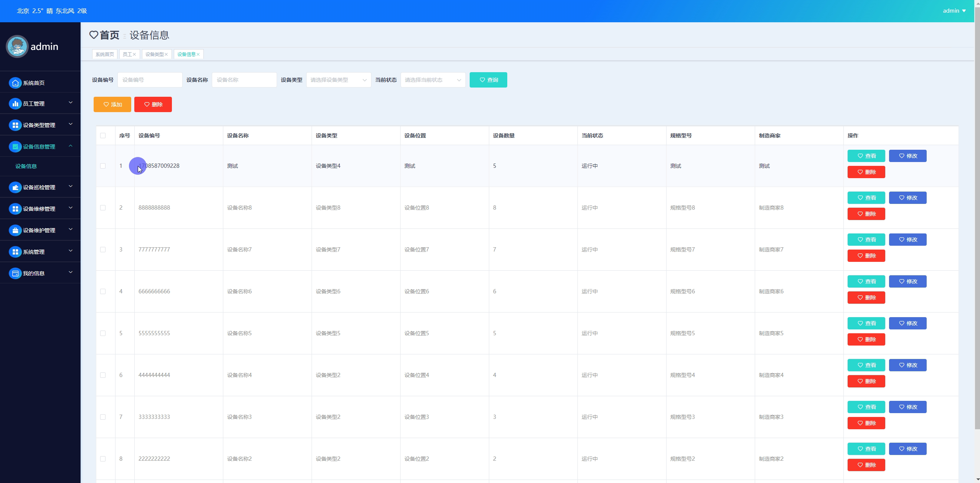Focus the 设备编号 search input field

tap(150, 80)
